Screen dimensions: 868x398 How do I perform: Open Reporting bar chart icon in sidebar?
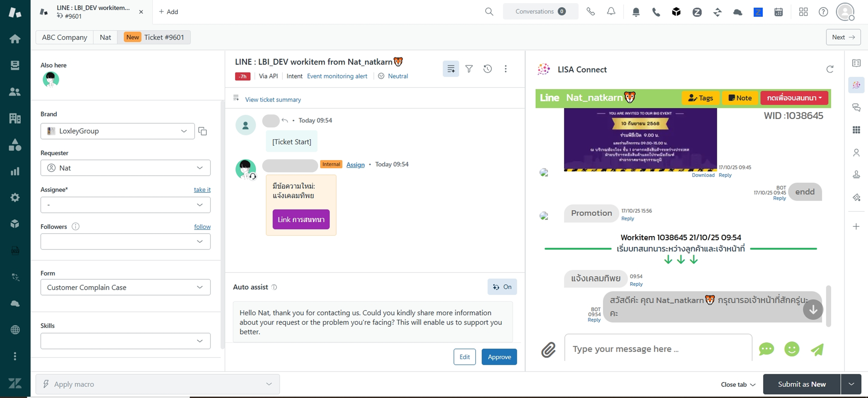pos(15,171)
